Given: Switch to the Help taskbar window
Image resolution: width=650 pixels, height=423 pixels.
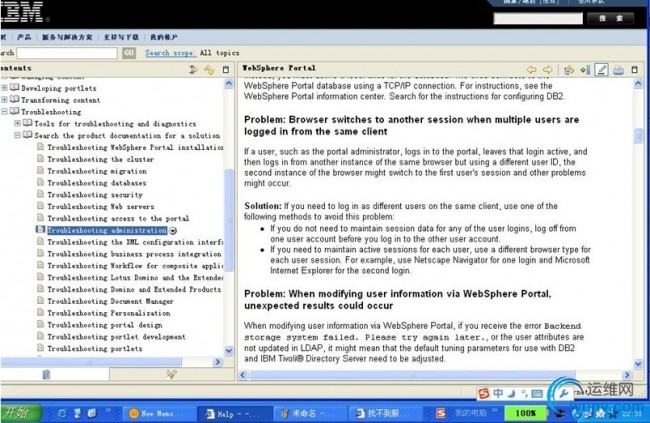Looking at the screenshot, I should coord(233,413).
